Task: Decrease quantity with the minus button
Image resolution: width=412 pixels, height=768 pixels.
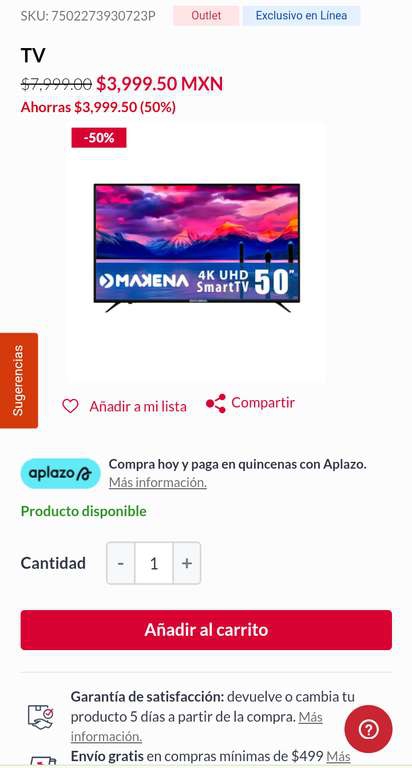Action: 121,563
